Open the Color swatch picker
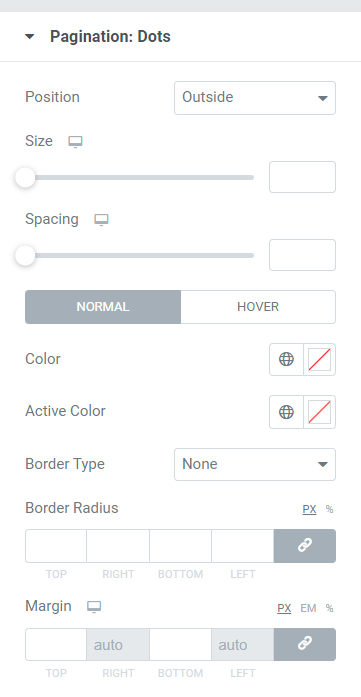The image size is (361, 697). pyautogui.click(x=320, y=359)
